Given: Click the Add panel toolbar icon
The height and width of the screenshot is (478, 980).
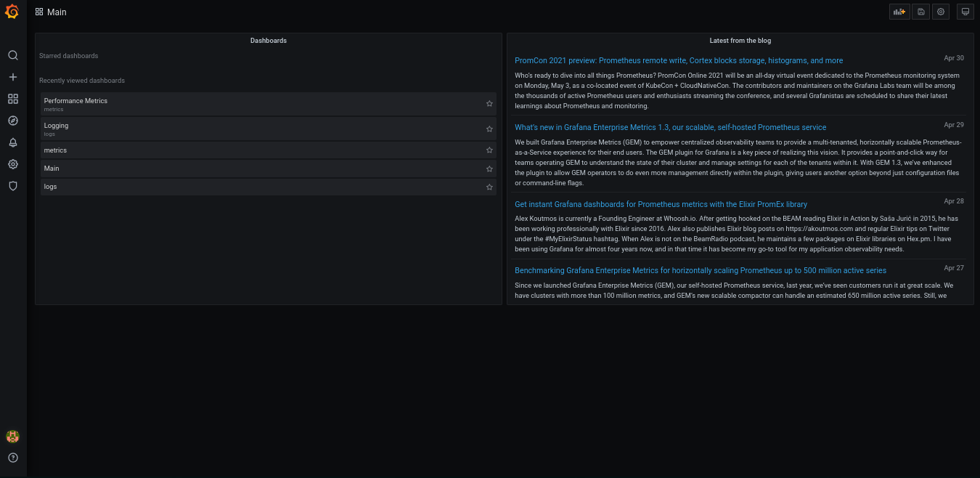Looking at the screenshot, I should click(x=899, y=12).
